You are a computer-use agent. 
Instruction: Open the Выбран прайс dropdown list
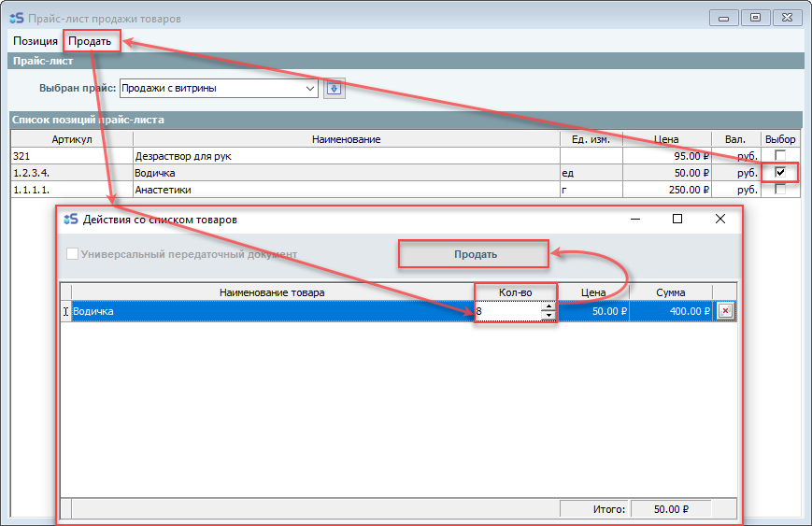310,89
